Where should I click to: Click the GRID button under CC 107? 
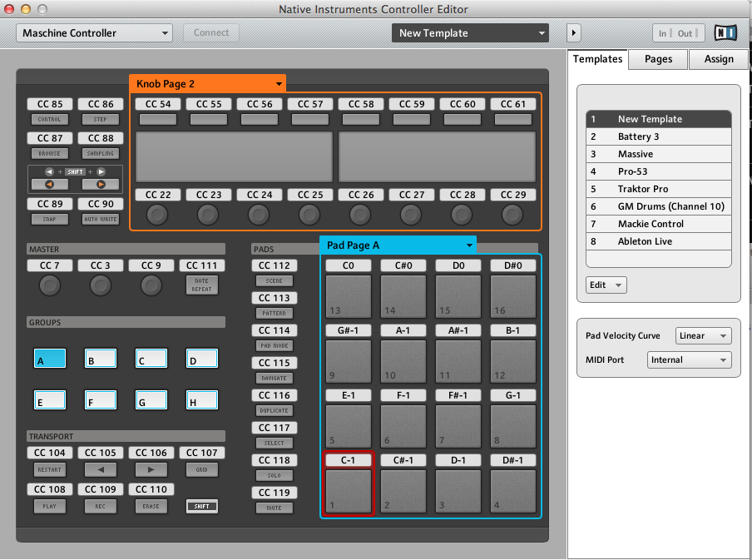pos(202,470)
